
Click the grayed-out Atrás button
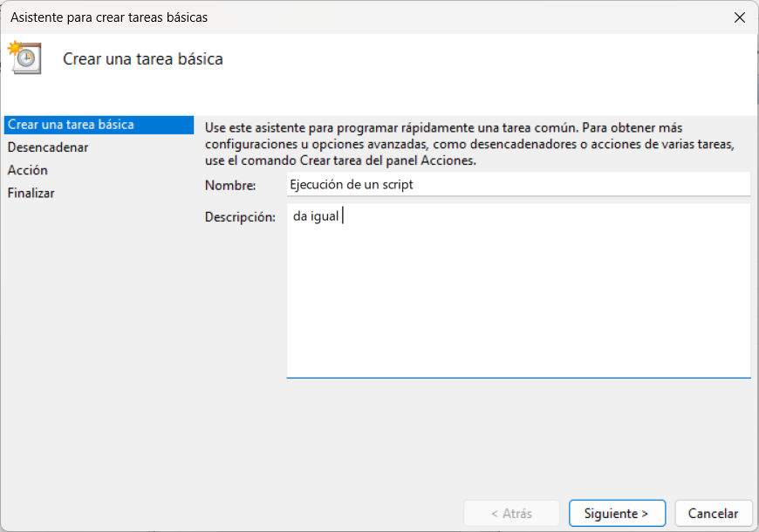[511, 513]
